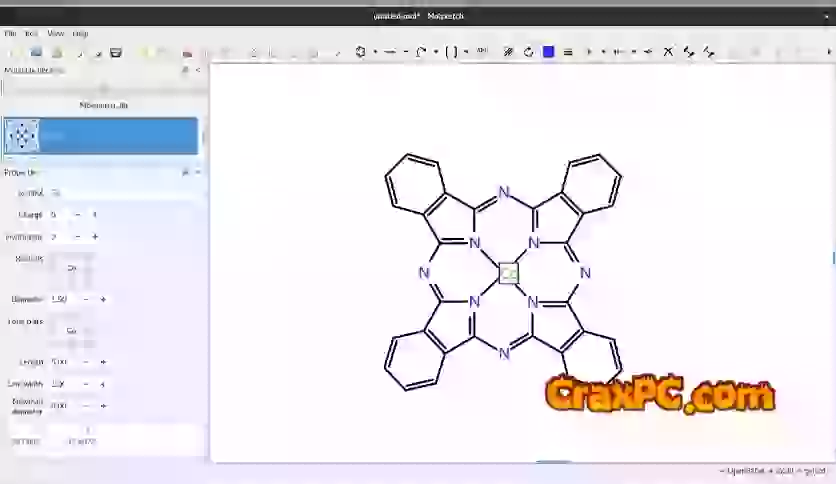Click the print icon in toolbar
This screenshot has width=836, height=484.
tap(116, 52)
